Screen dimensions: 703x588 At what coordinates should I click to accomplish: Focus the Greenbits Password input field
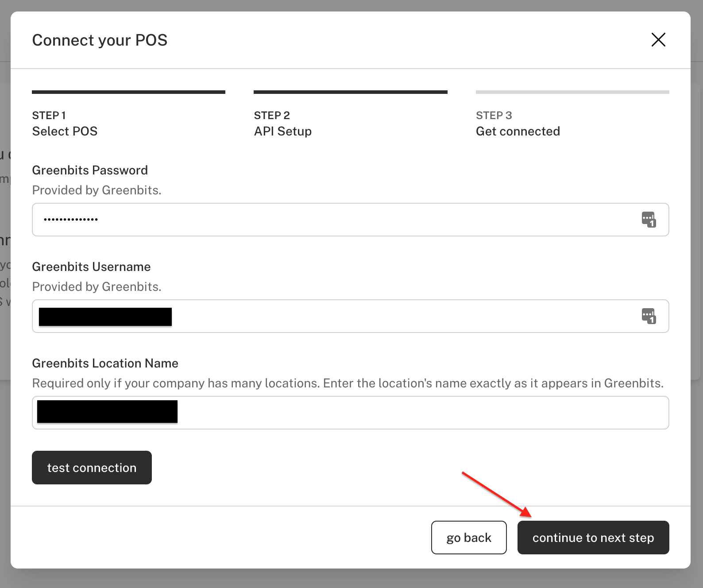tap(350, 220)
